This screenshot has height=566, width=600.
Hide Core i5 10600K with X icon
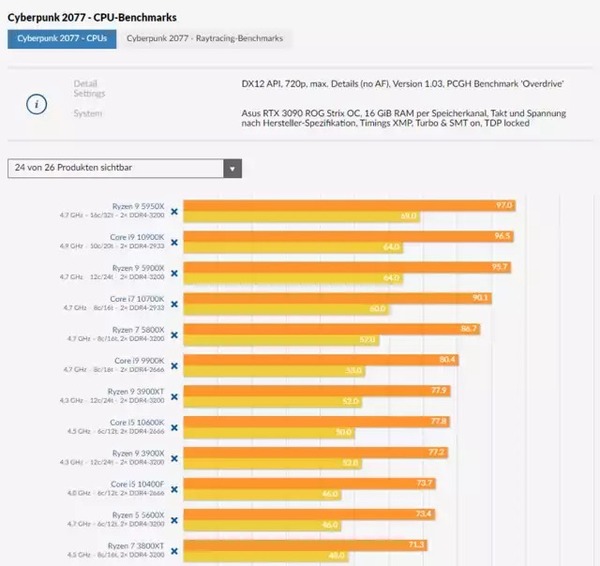174,427
